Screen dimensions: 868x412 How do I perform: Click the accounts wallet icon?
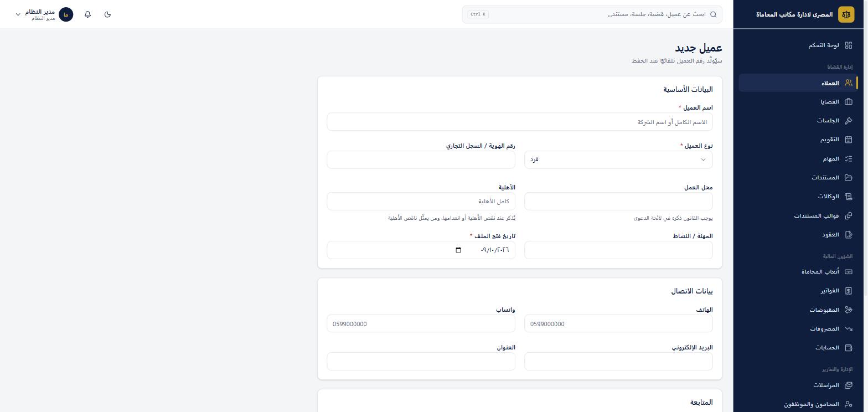point(849,348)
